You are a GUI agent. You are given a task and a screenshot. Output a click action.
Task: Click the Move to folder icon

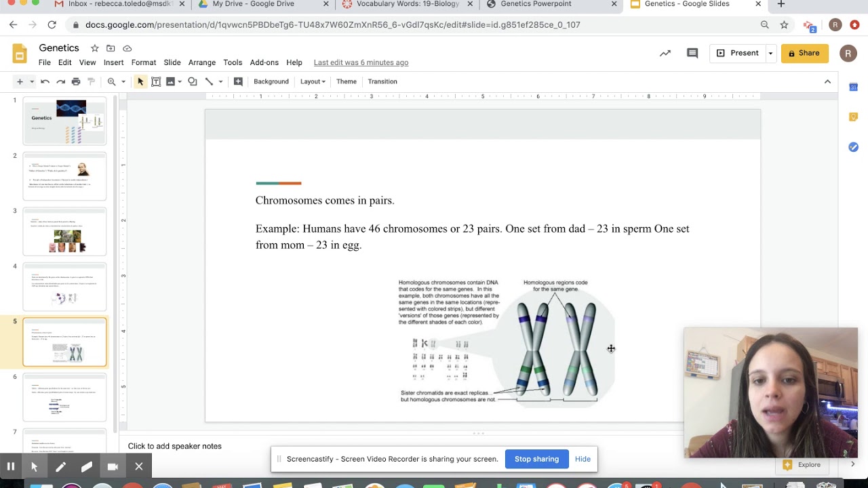click(111, 48)
